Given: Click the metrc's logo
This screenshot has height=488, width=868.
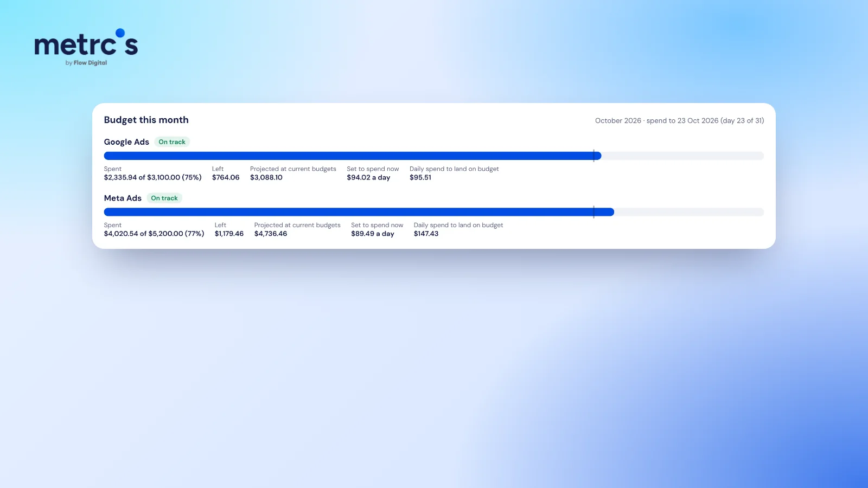Looking at the screenshot, I should click(86, 47).
